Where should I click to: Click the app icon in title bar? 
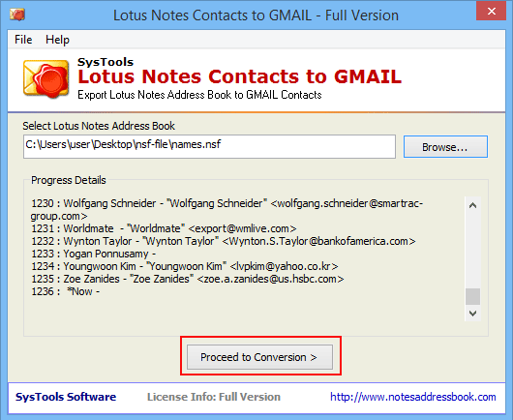click(x=17, y=15)
